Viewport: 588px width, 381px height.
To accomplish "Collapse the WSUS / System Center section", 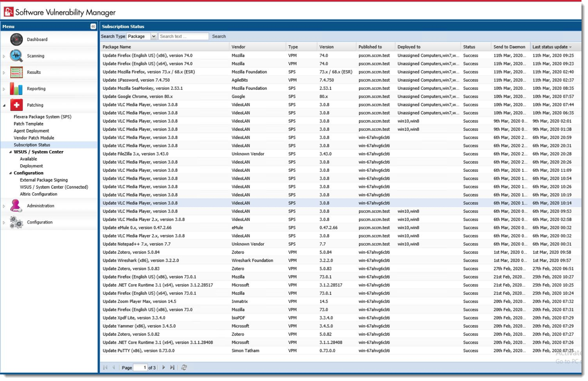I will click(10, 152).
